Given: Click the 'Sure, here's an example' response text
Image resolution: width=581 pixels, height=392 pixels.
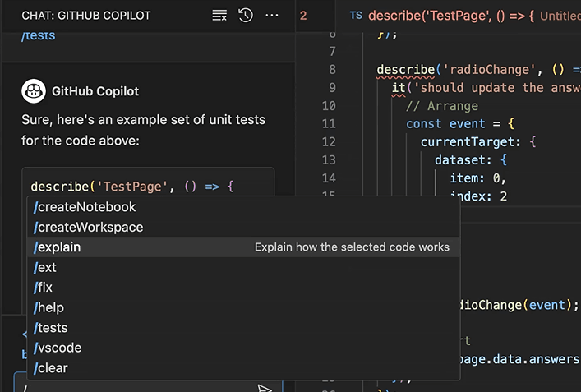Looking at the screenshot, I should pyautogui.click(x=143, y=130).
